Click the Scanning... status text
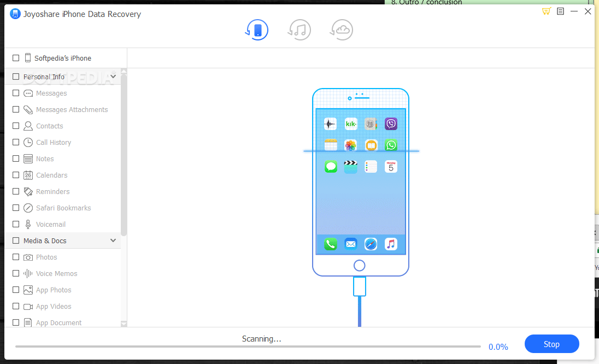The height and width of the screenshot is (364, 599). [x=262, y=339]
